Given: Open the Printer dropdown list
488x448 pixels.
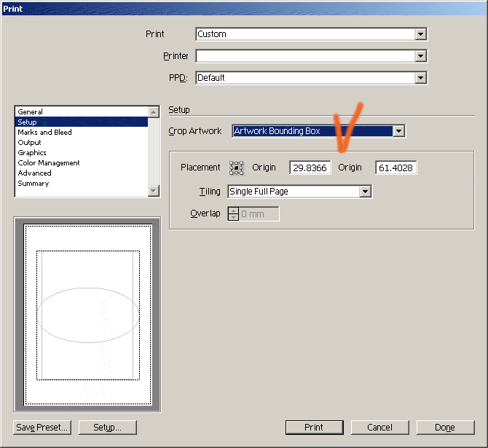Looking at the screenshot, I should (x=312, y=56).
